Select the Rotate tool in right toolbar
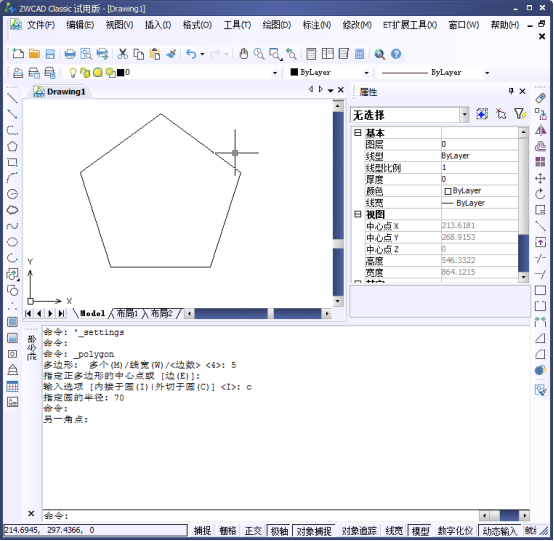Image resolution: width=554 pixels, height=541 pixels. point(540,194)
